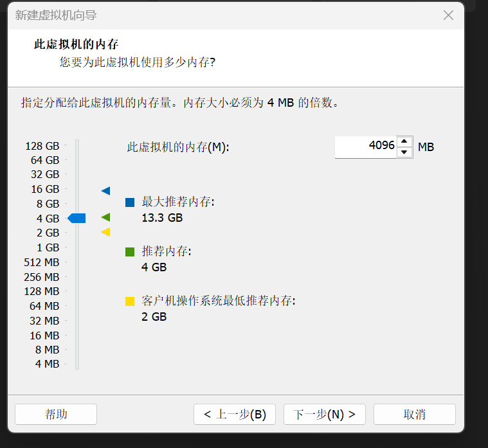Viewport: 488px width, 448px height.
Task: Click the 最大推荐内存: label
Action: pyautogui.click(x=178, y=202)
